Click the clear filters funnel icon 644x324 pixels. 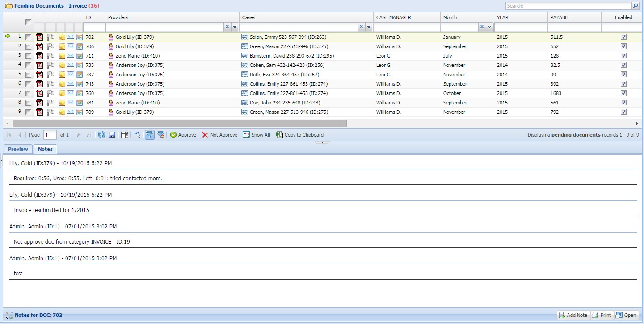coord(161,135)
